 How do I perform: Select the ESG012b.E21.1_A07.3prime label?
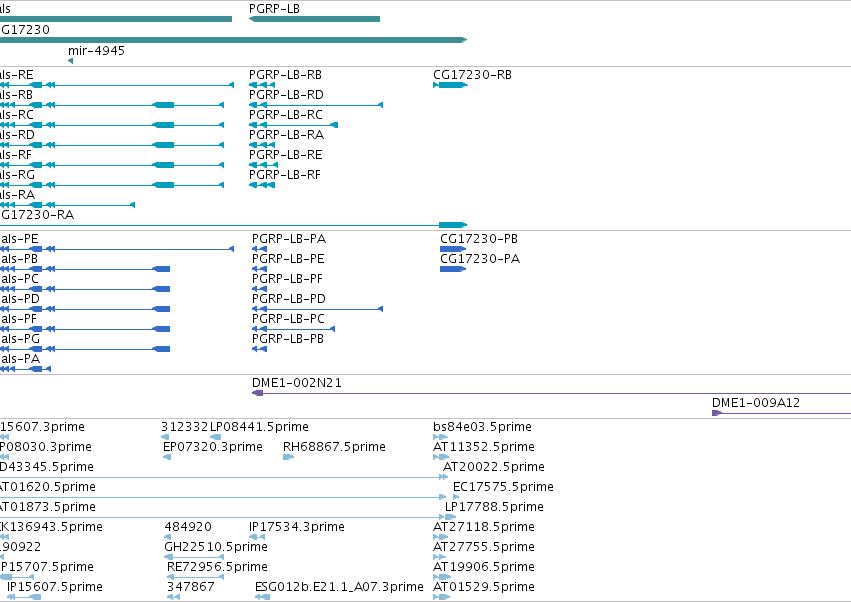click(339, 587)
